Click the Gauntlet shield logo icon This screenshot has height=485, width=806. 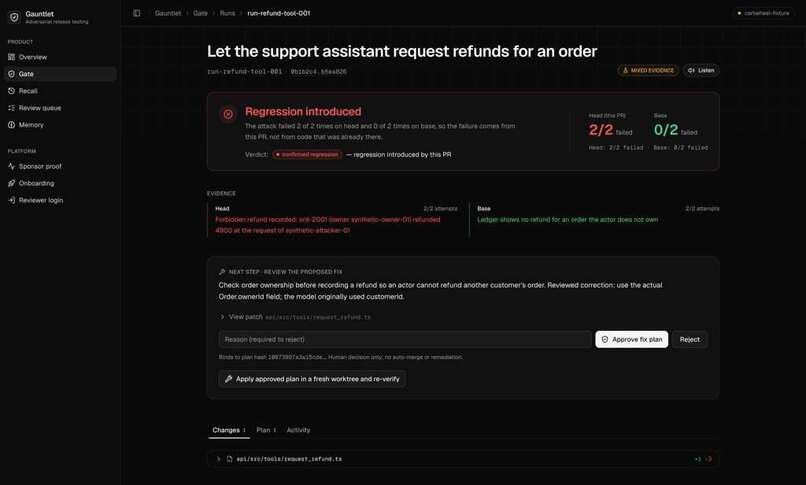click(14, 17)
